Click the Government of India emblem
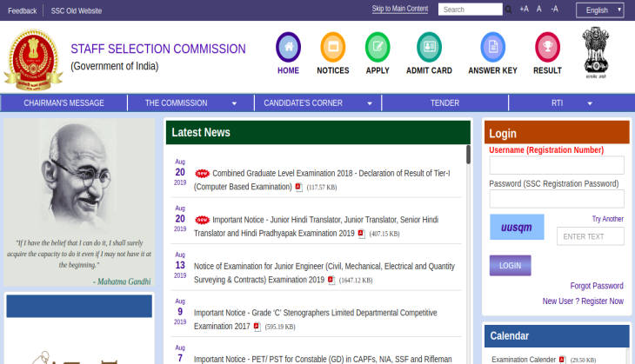Image resolution: width=635 pixels, height=364 pixels. [x=596, y=53]
